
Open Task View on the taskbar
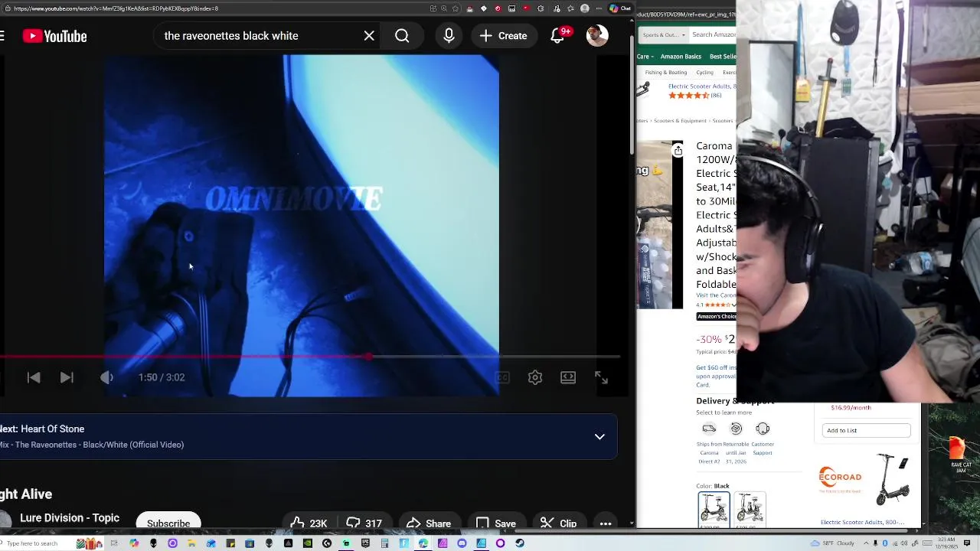tap(114, 543)
